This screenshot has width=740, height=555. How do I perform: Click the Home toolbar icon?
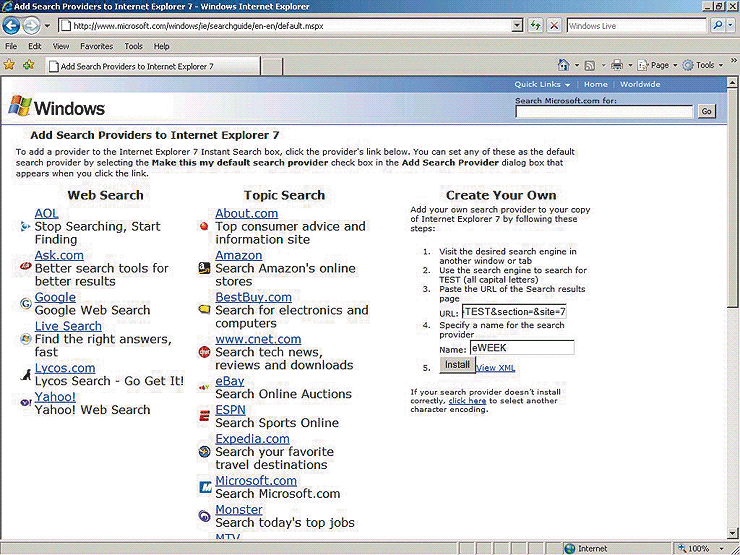point(563,65)
